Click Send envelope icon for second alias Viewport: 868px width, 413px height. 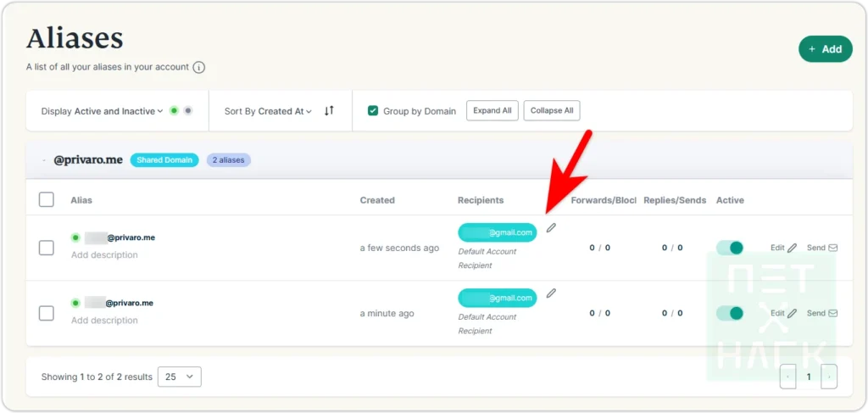point(832,313)
